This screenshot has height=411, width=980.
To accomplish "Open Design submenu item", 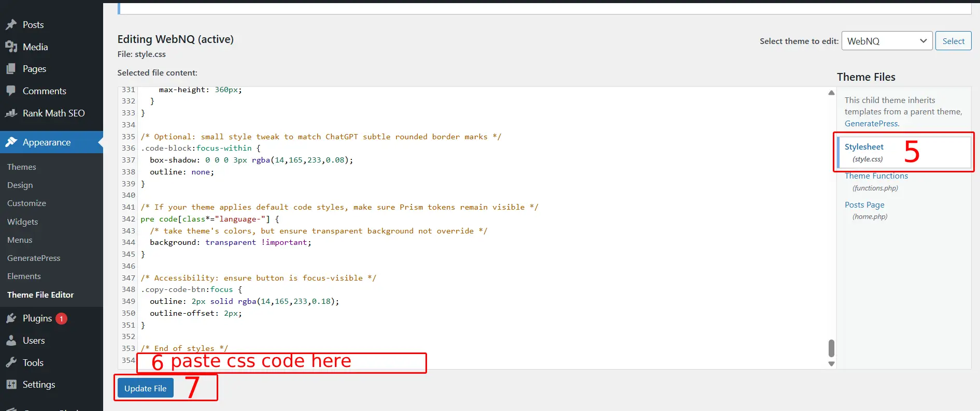I will 20,185.
